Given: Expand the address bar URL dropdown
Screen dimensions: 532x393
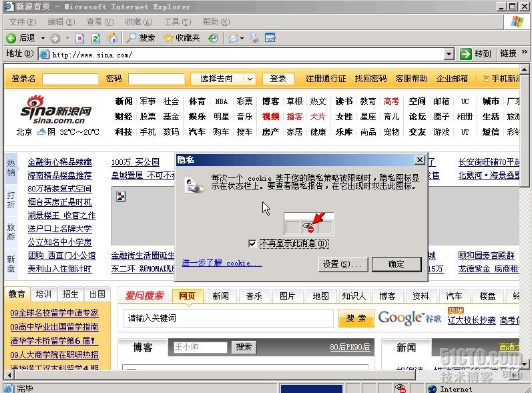Looking at the screenshot, I should click(x=449, y=54).
